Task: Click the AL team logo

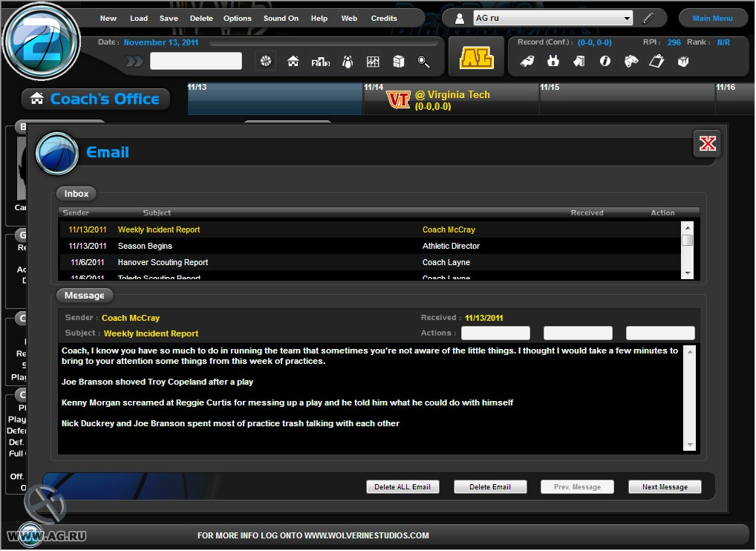Action: pyautogui.click(x=476, y=58)
